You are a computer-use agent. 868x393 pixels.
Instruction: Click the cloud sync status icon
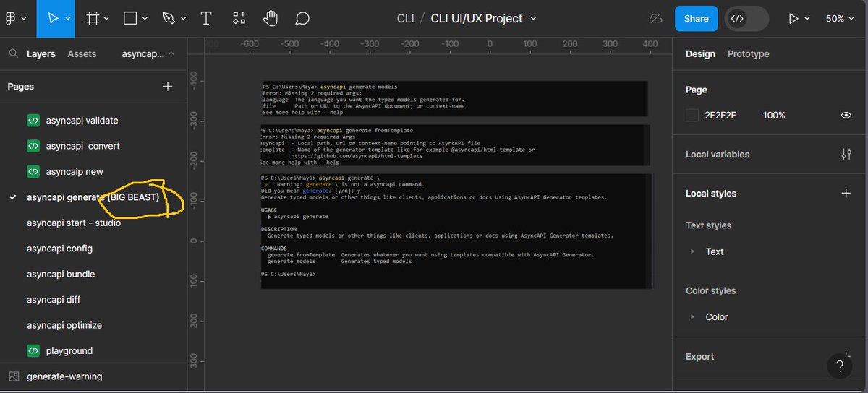(x=655, y=19)
